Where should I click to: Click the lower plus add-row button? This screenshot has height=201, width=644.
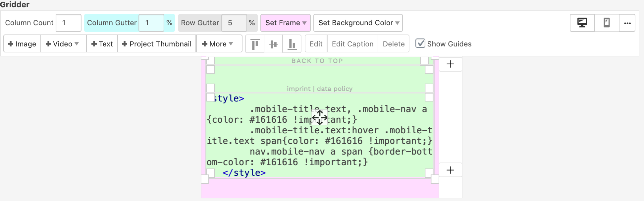pyautogui.click(x=450, y=170)
